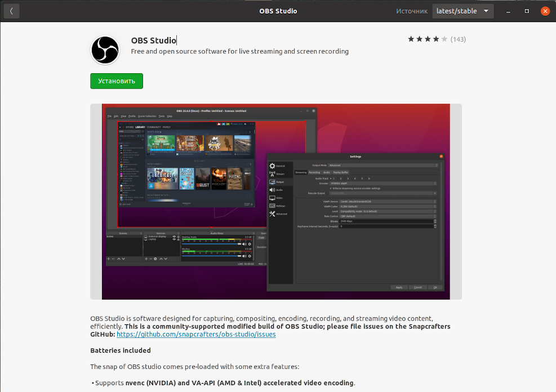Open the Video settings section
Viewport: 556px width, 392px height.
click(x=281, y=198)
